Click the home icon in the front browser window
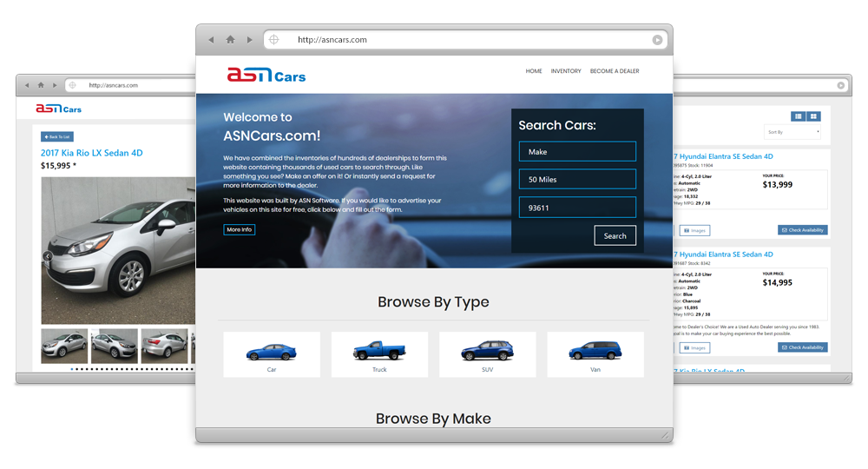 230,39
